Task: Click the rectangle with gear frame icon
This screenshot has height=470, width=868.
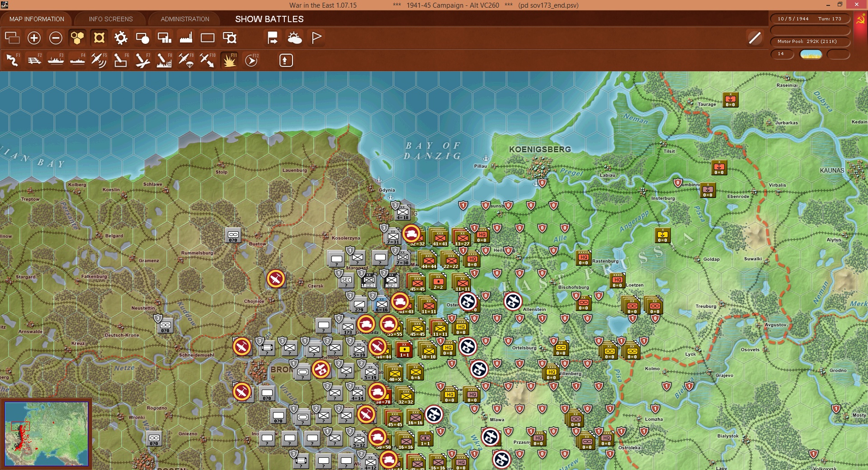Action: tap(230, 38)
